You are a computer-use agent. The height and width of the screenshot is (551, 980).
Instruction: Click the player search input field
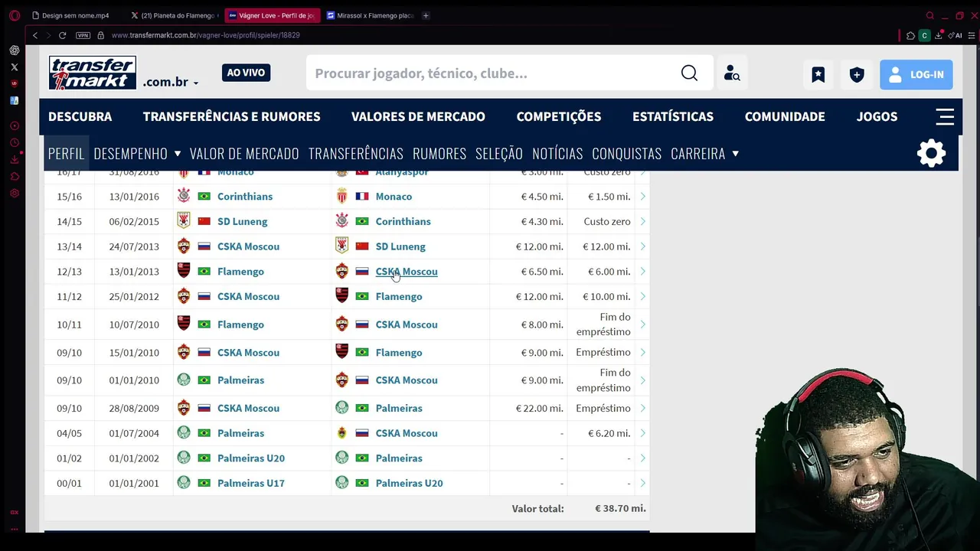490,73
